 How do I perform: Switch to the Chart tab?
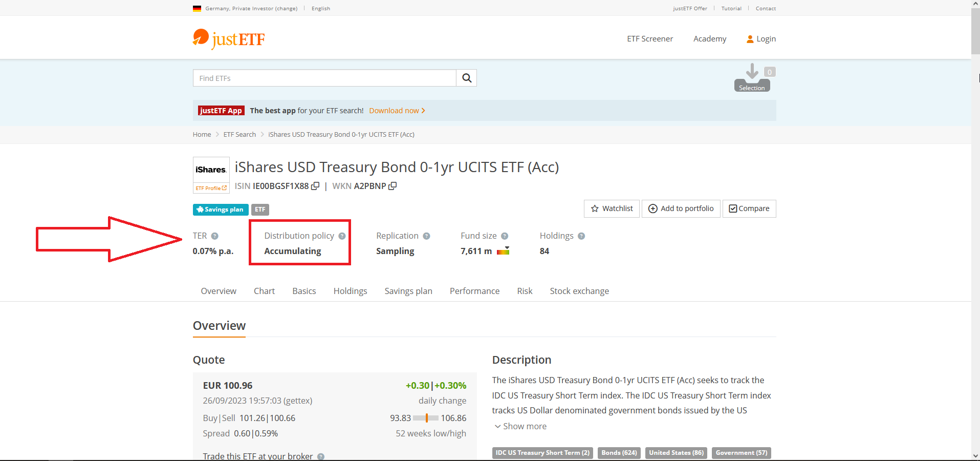[x=264, y=291]
